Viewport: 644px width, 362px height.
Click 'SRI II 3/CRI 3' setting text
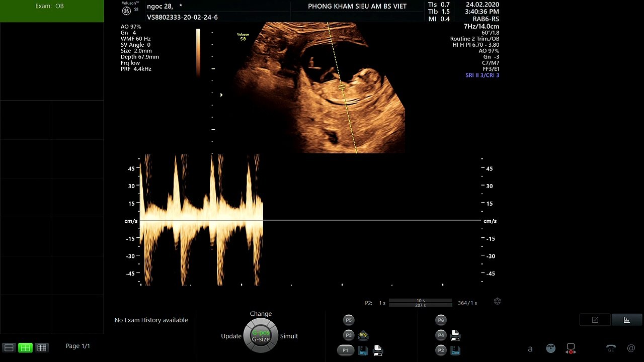point(482,75)
